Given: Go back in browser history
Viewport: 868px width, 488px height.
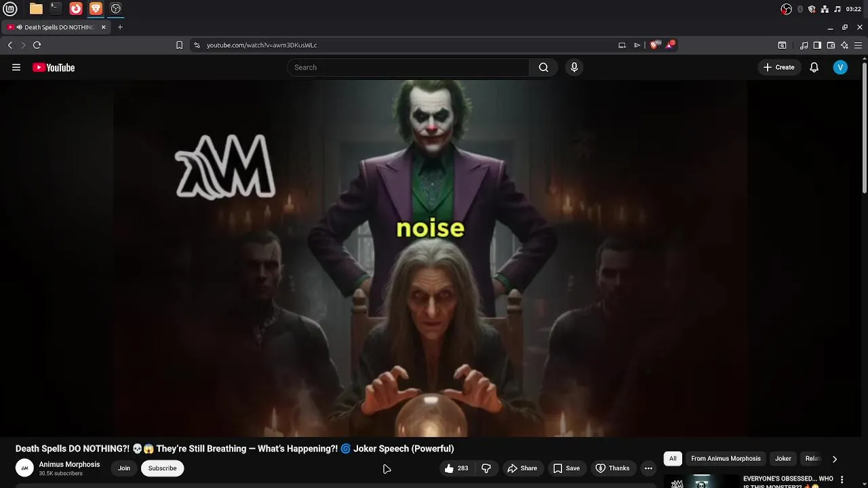Looking at the screenshot, I should click(x=10, y=45).
